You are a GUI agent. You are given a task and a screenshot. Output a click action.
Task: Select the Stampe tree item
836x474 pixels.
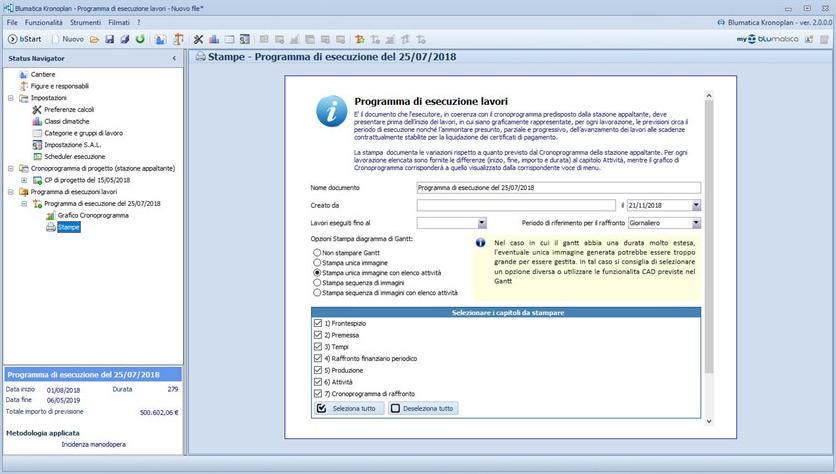pyautogui.click(x=69, y=227)
